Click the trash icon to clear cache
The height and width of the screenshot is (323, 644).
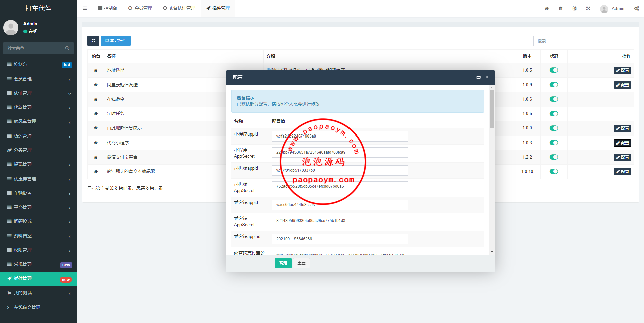point(561,8)
